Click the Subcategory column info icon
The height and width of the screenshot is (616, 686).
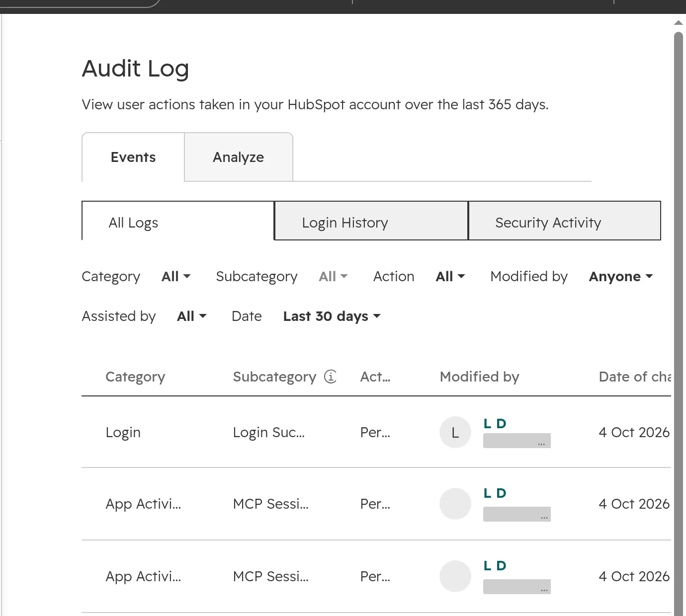pos(330,377)
